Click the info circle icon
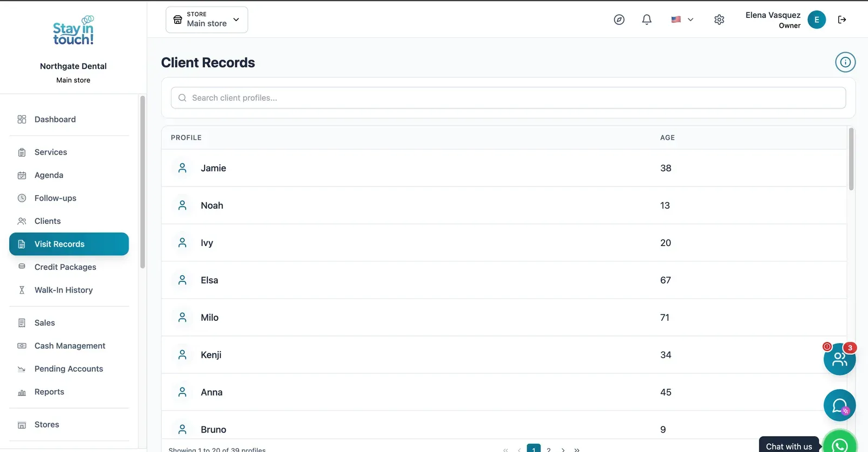 pos(845,62)
